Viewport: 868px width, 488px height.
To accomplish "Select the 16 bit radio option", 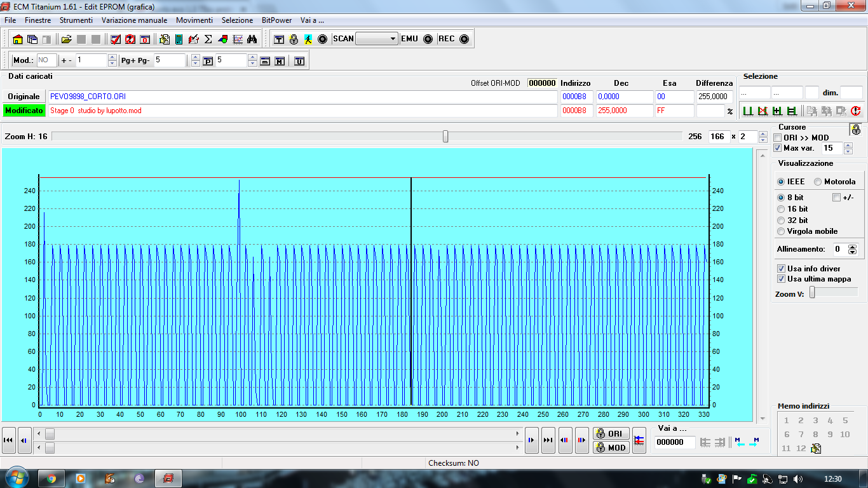I will [x=781, y=209].
